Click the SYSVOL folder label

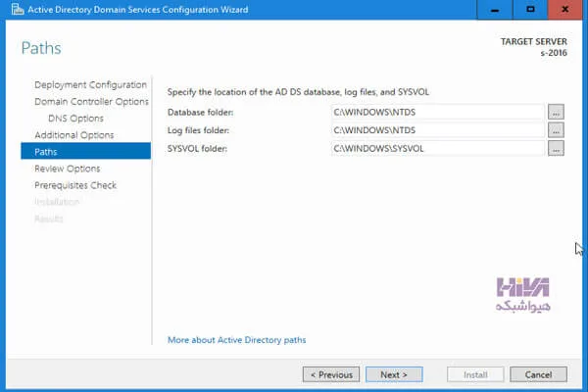click(197, 149)
